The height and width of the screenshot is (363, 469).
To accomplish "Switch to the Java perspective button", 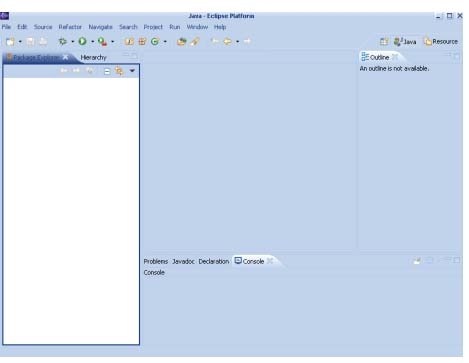I will coord(405,42).
